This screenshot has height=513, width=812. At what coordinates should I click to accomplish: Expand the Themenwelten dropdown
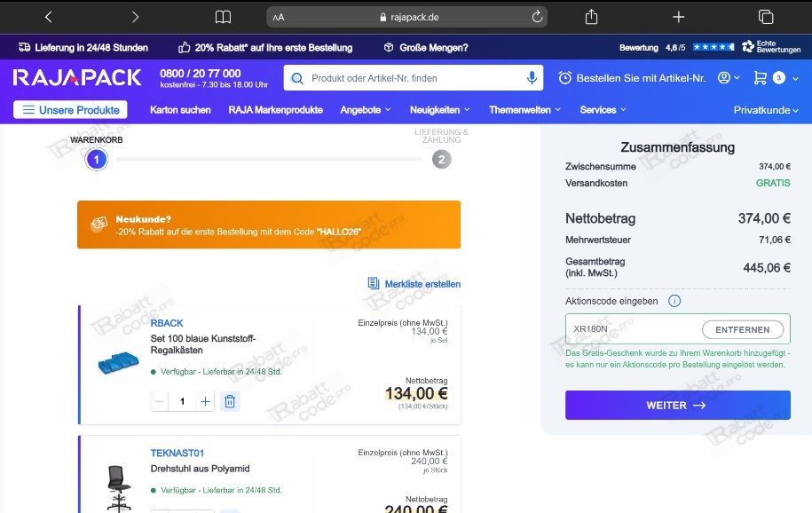524,110
